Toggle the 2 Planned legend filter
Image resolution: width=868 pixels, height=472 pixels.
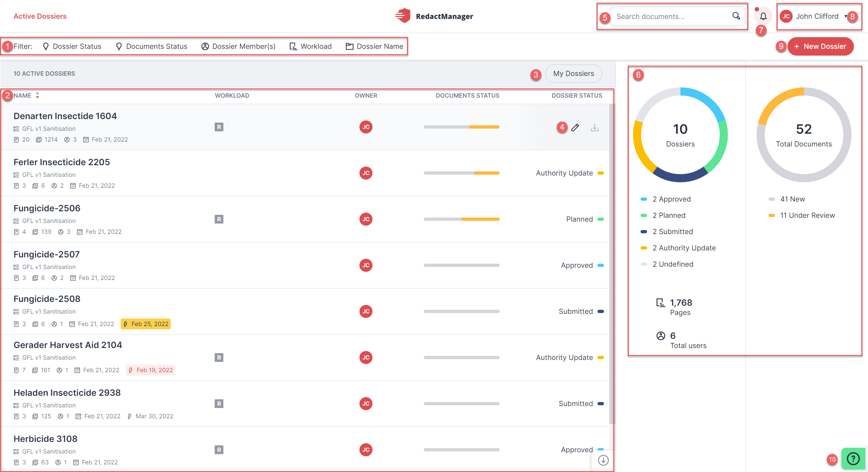[663, 215]
